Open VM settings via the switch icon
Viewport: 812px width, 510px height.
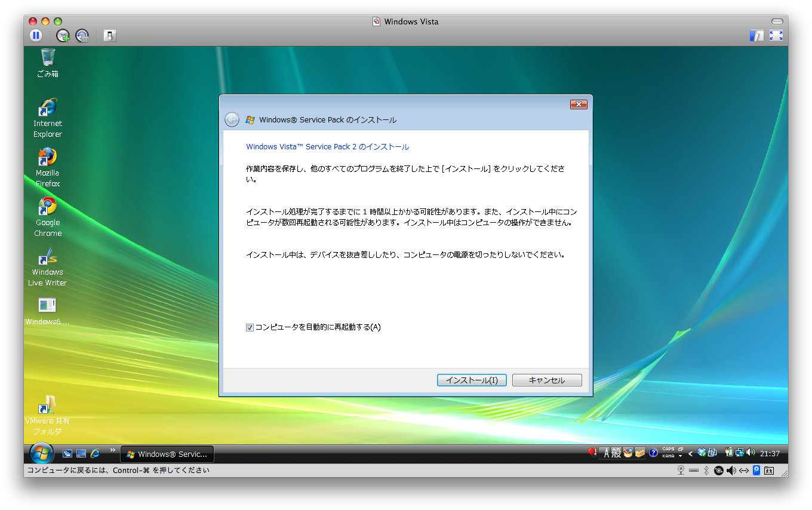click(x=109, y=35)
